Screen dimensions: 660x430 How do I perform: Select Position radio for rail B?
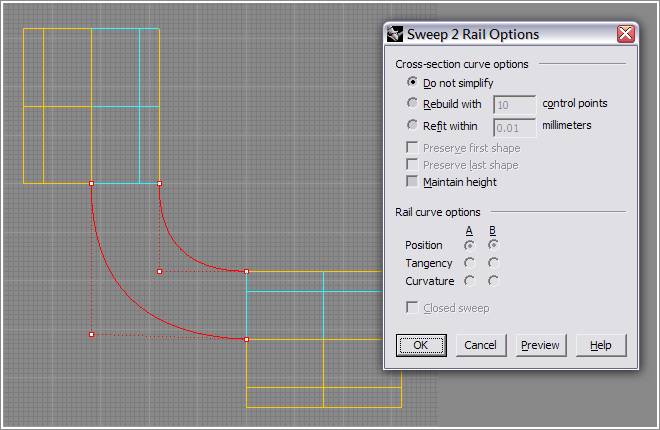pos(493,245)
